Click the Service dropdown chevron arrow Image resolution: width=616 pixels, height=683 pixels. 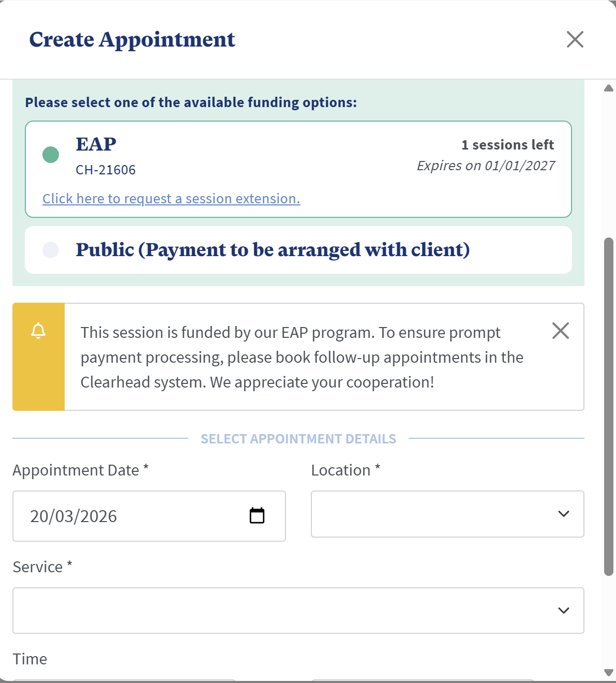tap(564, 611)
